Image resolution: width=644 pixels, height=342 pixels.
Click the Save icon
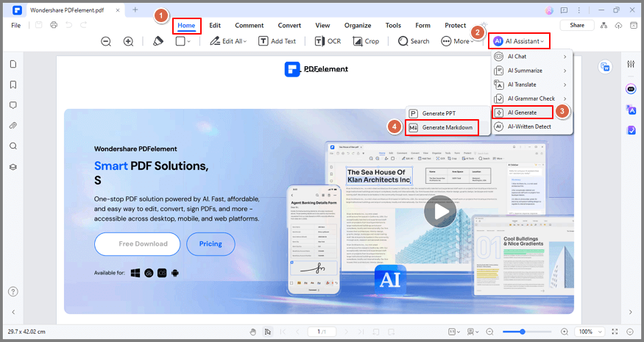click(38, 25)
